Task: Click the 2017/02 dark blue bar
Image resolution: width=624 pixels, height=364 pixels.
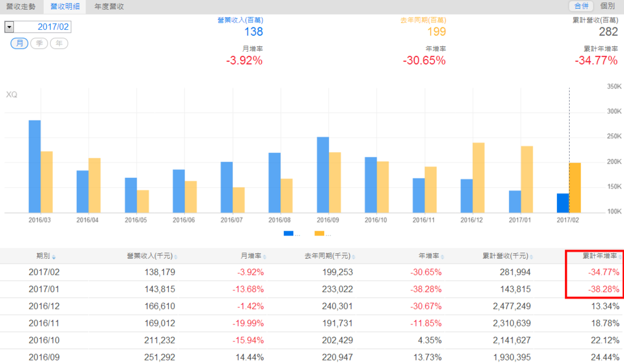Action: [562, 203]
